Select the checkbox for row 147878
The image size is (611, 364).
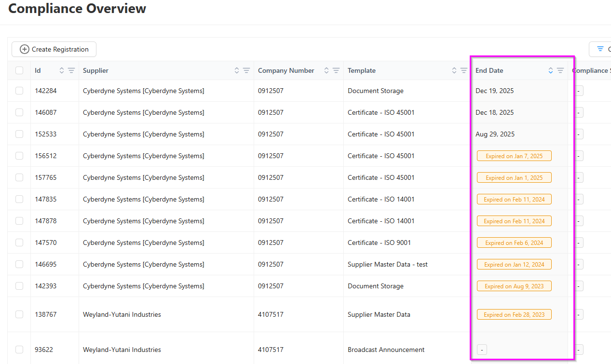(x=19, y=221)
